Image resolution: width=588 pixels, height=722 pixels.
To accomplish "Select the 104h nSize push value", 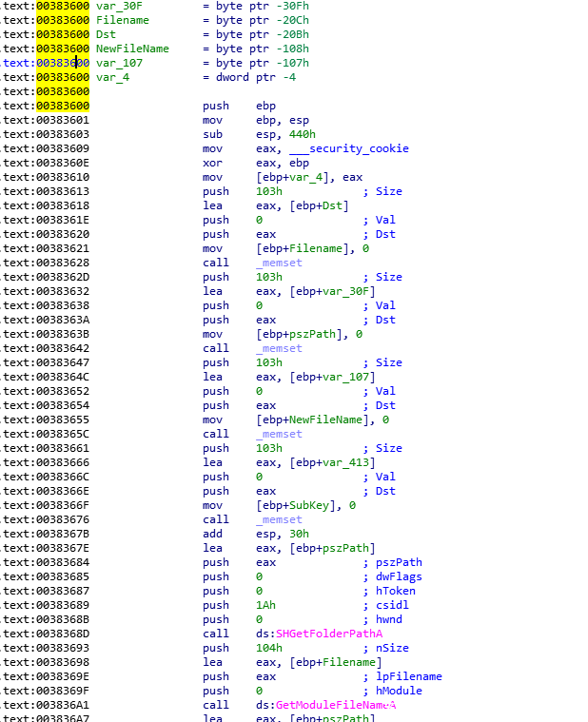I will click(x=269, y=648).
